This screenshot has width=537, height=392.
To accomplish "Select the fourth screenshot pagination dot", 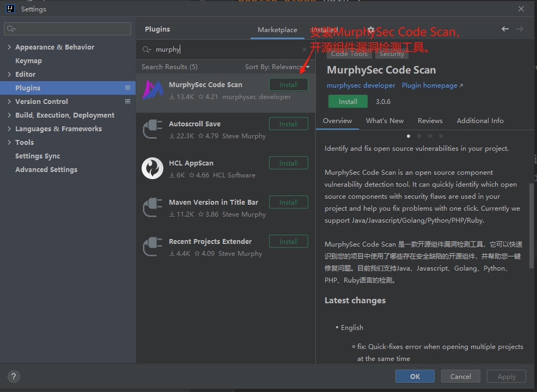I will coord(441,136).
